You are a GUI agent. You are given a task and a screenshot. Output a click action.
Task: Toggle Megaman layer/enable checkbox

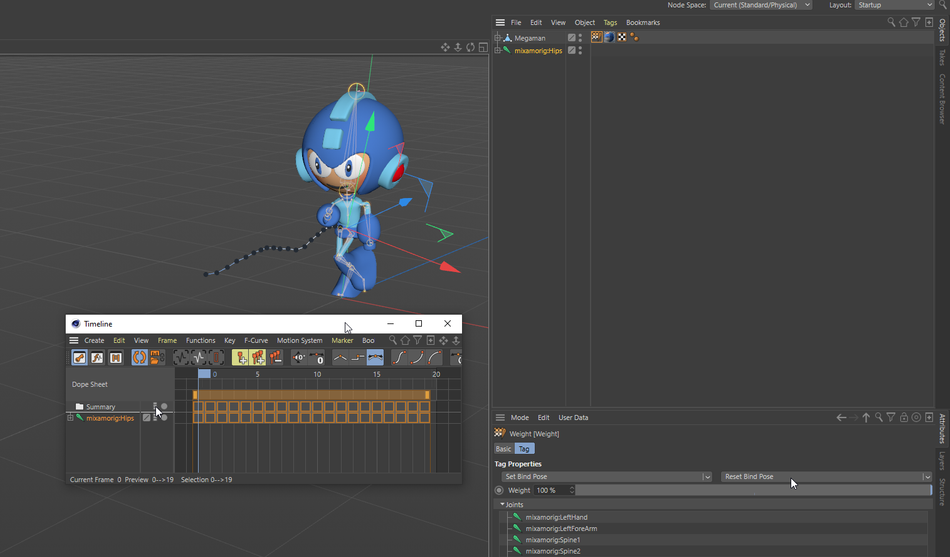(x=571, y=38)
